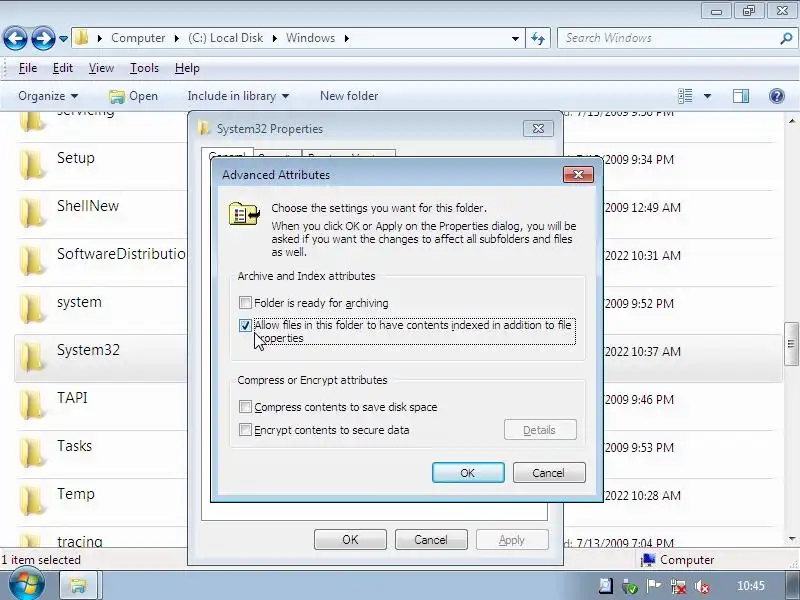Click the tray icon with the green check
The width and height of the screenshot is (800, 600).
(630, 587)
